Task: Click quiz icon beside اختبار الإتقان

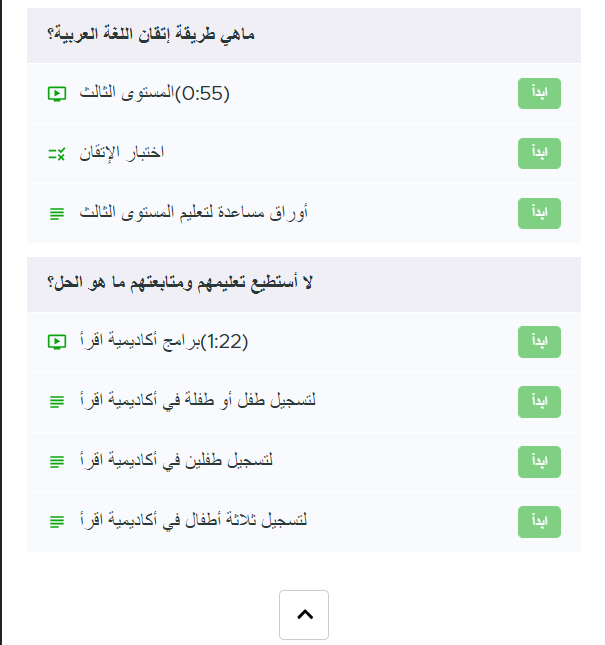Action: (57, 154)
